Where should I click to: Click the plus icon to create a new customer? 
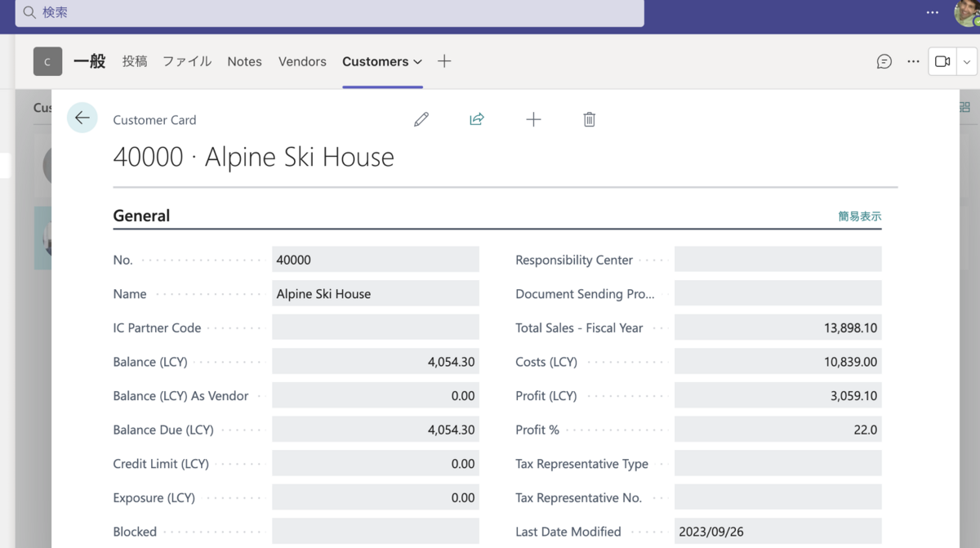point(533,119)
